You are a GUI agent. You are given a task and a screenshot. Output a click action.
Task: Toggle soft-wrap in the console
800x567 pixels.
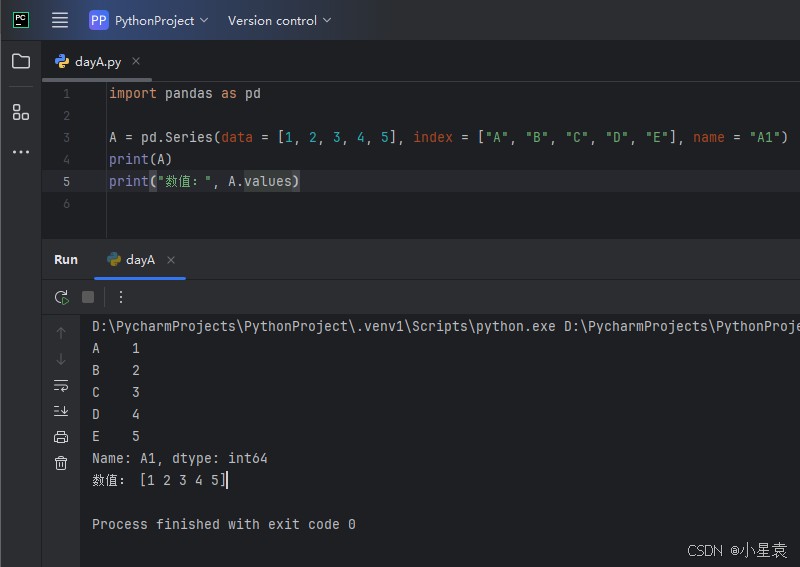pyautogui.click(x=61, y=385)
